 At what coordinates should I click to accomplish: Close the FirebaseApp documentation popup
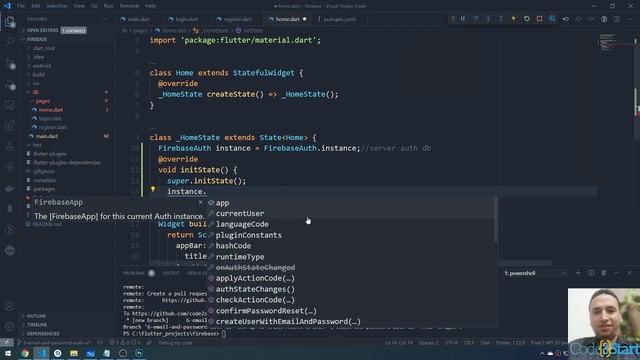click(200, 202)
